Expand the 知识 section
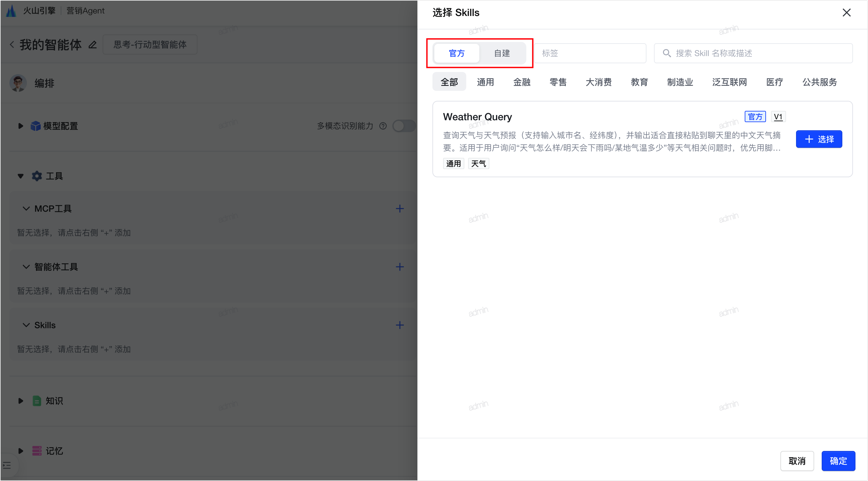Image resolution: width=868 pixels, height=481 pixels. point(21,401)
